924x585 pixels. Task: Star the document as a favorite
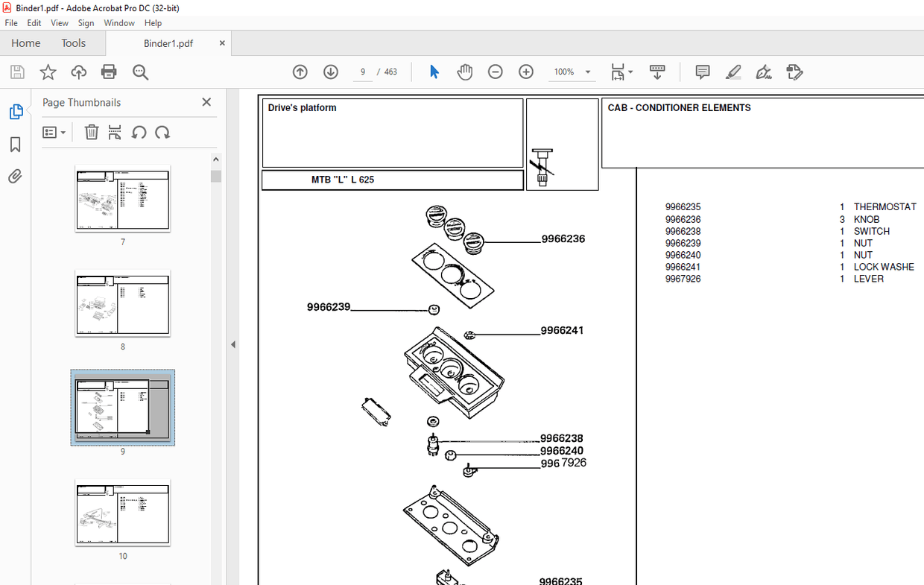47,72
